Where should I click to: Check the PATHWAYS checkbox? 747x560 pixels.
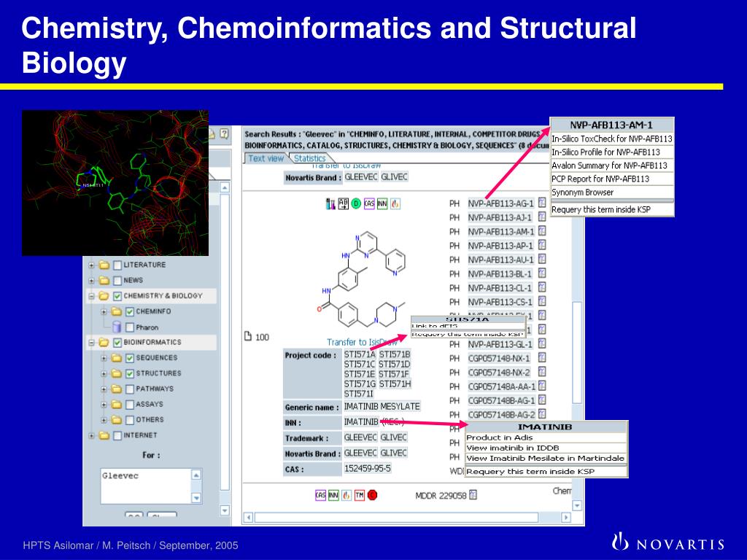[130, 389]
